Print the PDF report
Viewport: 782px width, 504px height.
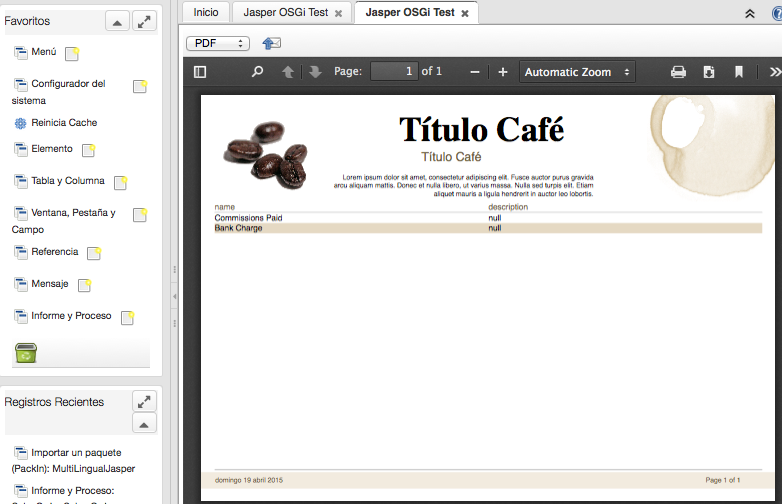678,72
